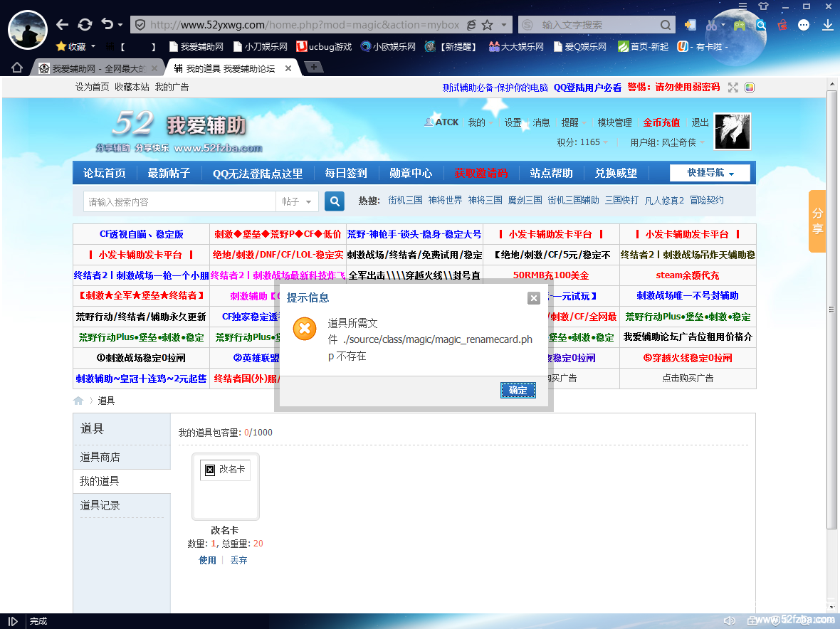Image resolution: width=840 pixels, height=629 pixels.
Task: Open 每日签到 in the navigation bar
Action: (x=346, y=173)
